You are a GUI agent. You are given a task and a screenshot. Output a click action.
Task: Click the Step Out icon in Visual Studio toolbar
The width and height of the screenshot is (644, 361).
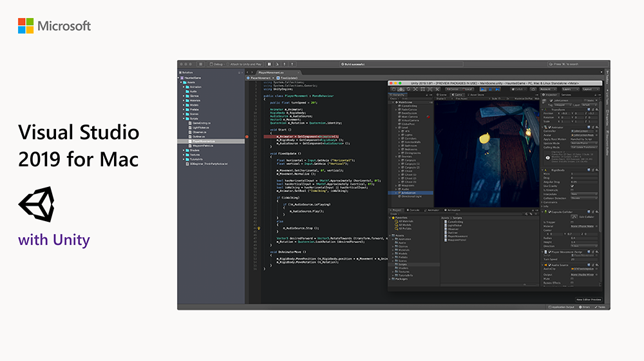292,64
